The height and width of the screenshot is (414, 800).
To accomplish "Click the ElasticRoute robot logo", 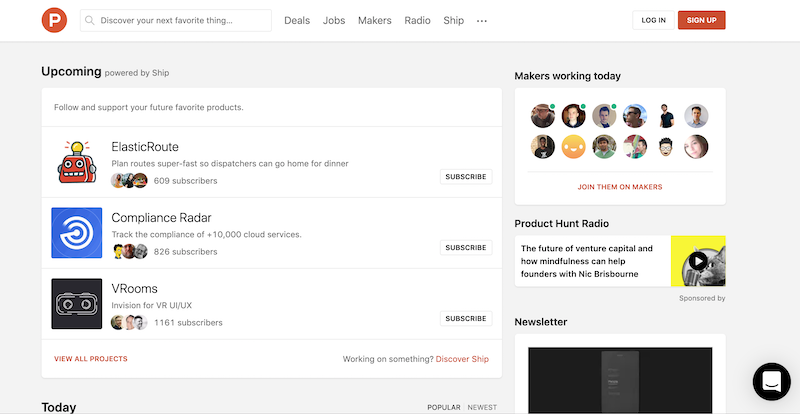I will coord(77,162).
